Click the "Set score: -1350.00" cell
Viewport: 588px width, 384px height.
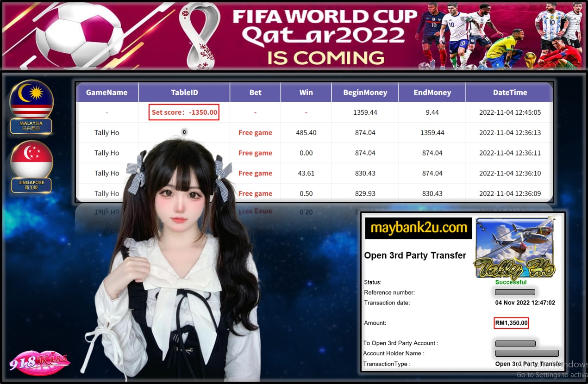point(184,112)
